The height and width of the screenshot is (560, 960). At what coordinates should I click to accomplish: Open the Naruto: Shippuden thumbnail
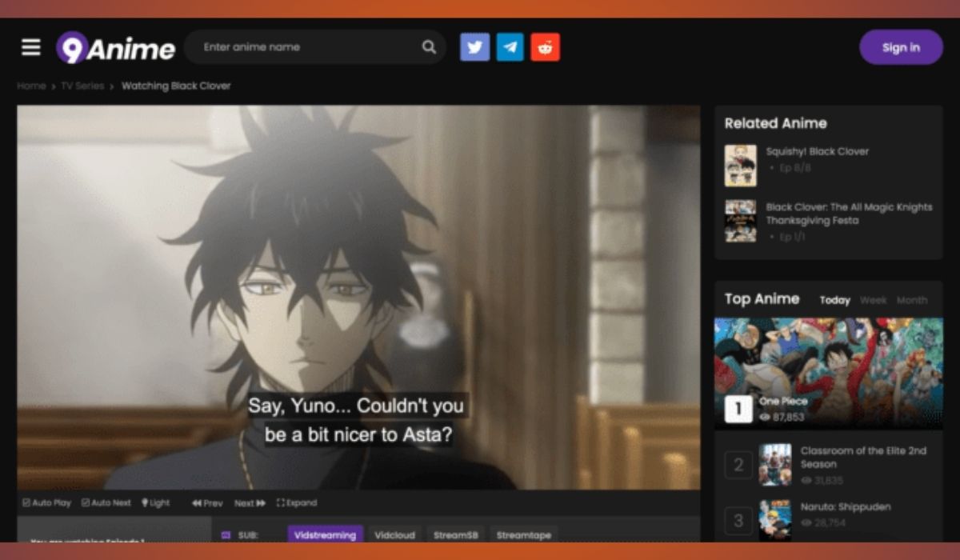coord(774,520)
